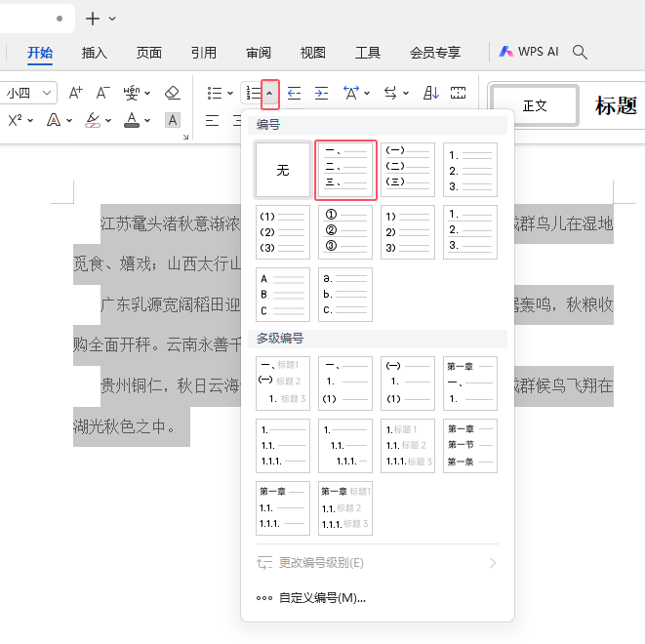Expand the bullet list dropdown arrow
Image resolution: width=645 pixels, height=644 pixels.
pyautogui.click(x=230, y=94)
